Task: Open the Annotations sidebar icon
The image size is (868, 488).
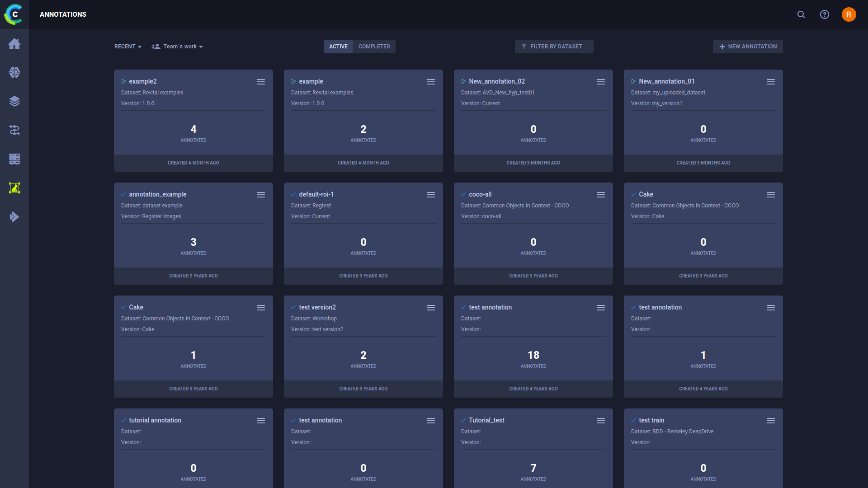Action: click(x=14, y=188)
